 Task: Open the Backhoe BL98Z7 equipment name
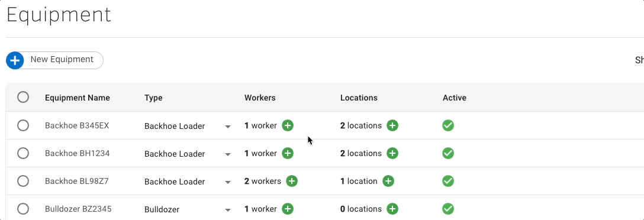[x=77, y=181]
